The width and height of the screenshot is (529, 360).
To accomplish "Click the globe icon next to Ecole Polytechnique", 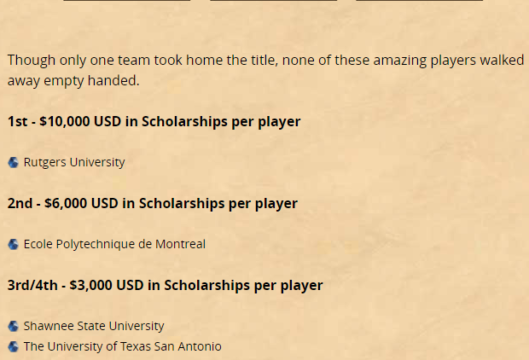I will [x=13, y=244].
